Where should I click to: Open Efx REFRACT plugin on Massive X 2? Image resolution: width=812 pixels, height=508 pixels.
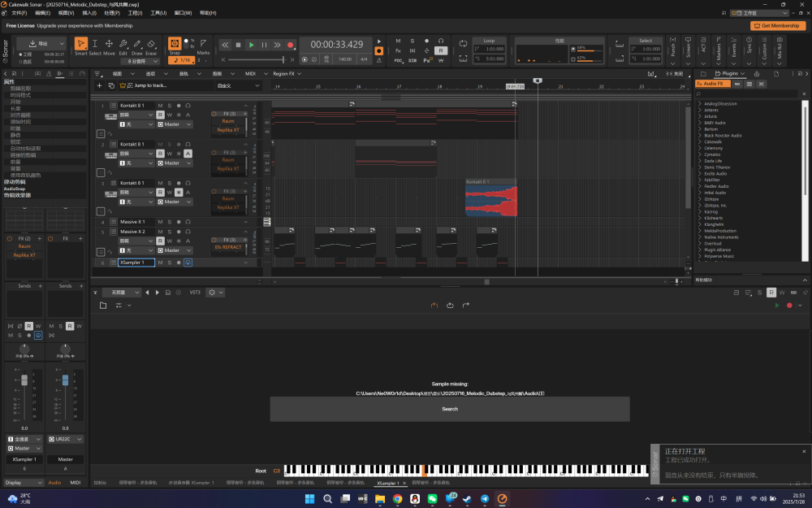pos(228,247)
